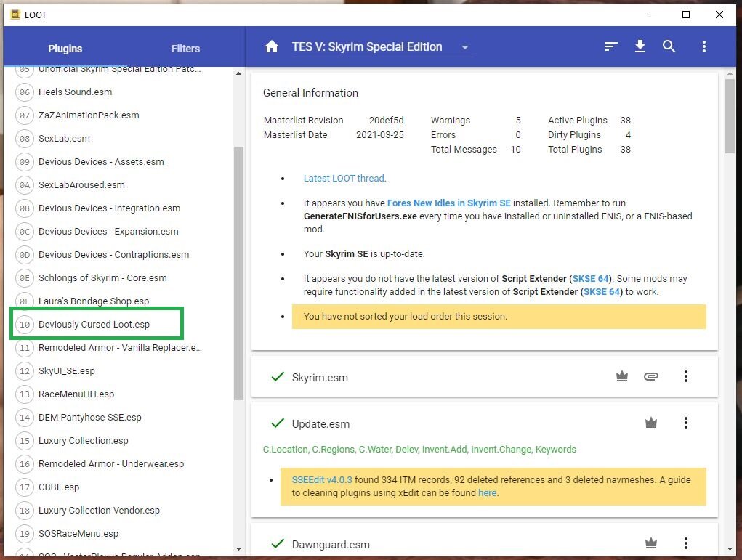
Task: Open the search icon in toolbar
Action: [x=669, y=46]
